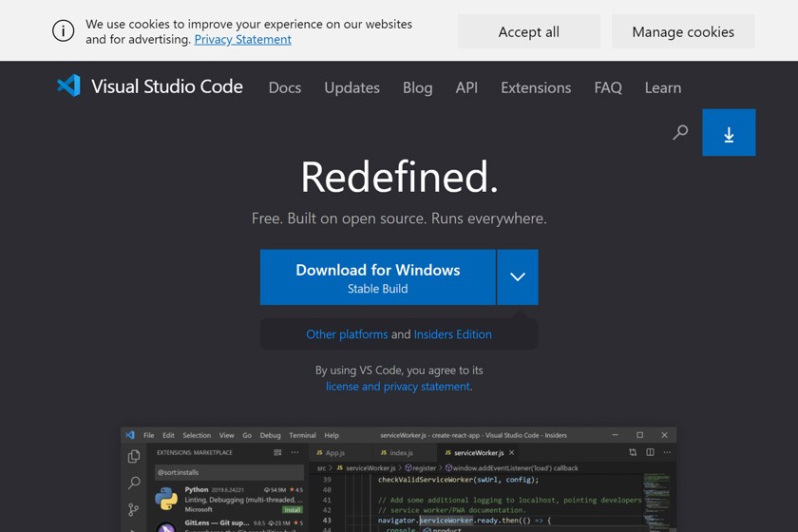Click the Visual Studio Code logo icon
The width and height of the screenshot is (798, 532).
tap(68, 85)
